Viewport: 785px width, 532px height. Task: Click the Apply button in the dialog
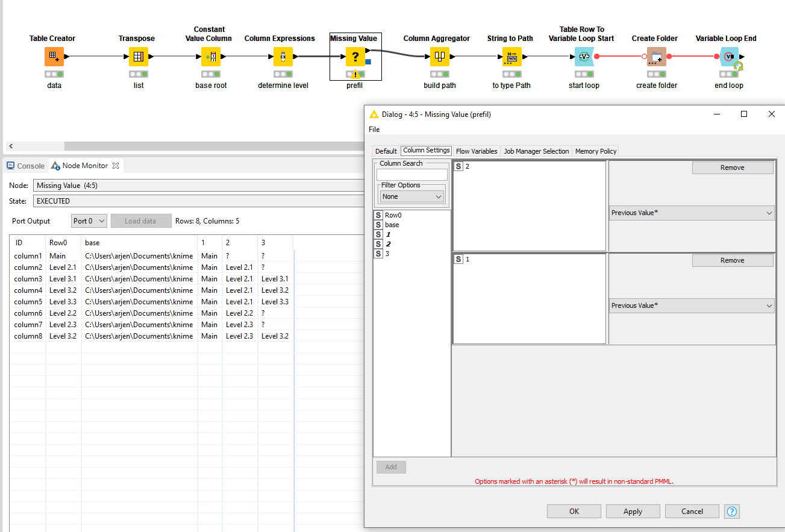click(x=633, y=511)
